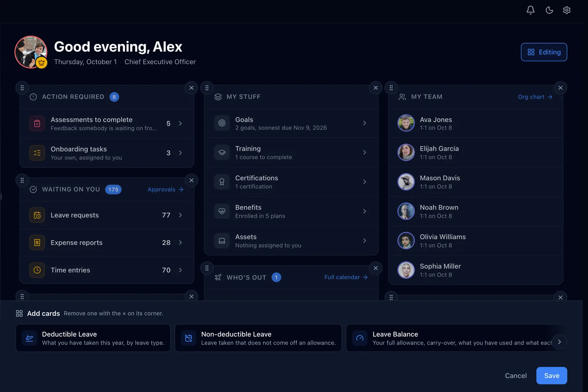Grab the Action Required card drag handle
The height and width of the screenshot is (392, 588).
pos(22,88)
